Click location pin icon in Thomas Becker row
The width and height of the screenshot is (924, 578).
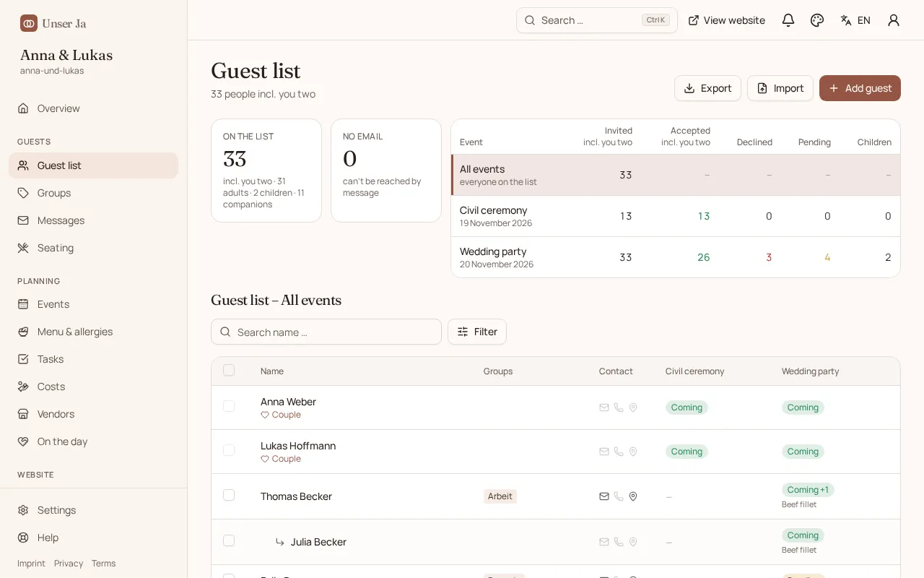click(633, 496)
